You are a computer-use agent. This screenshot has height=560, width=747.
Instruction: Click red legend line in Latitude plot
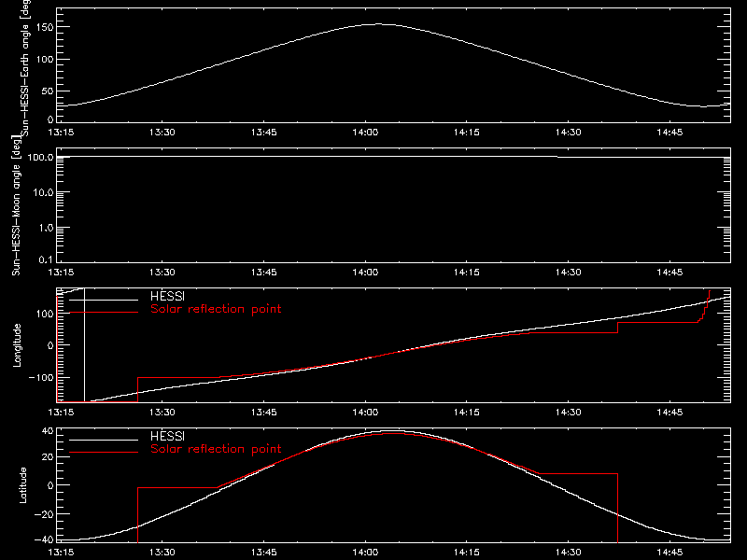pos(104,453)
